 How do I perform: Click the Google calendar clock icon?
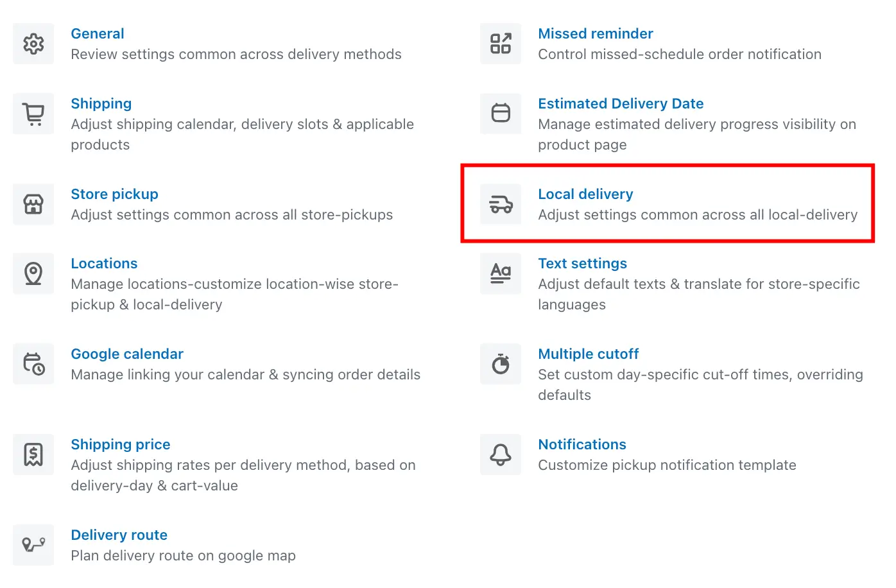[33, 364]
